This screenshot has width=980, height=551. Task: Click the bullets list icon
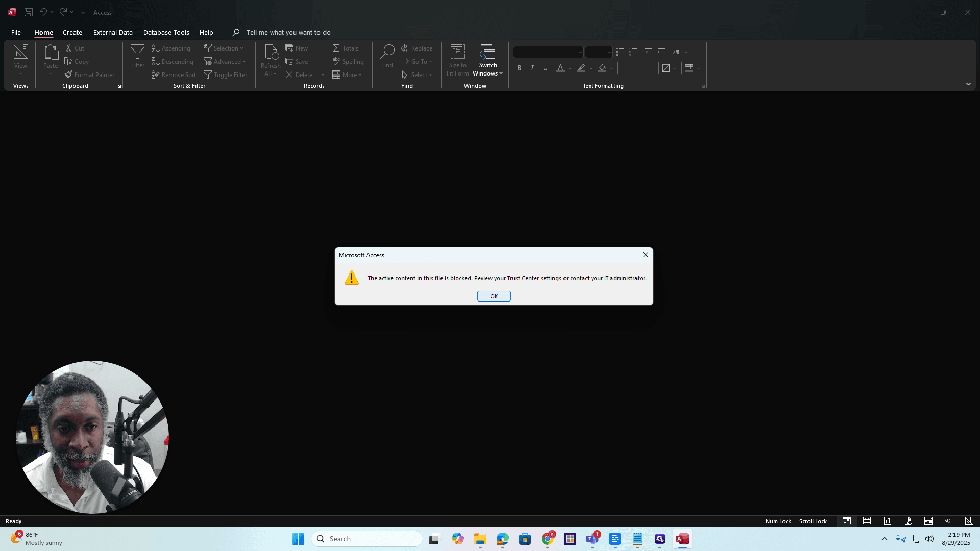point(620,52)
